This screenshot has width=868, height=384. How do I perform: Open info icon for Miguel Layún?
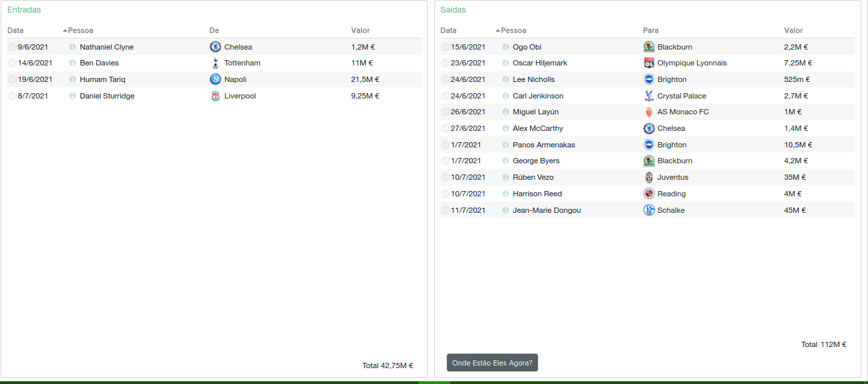(506, 112)
